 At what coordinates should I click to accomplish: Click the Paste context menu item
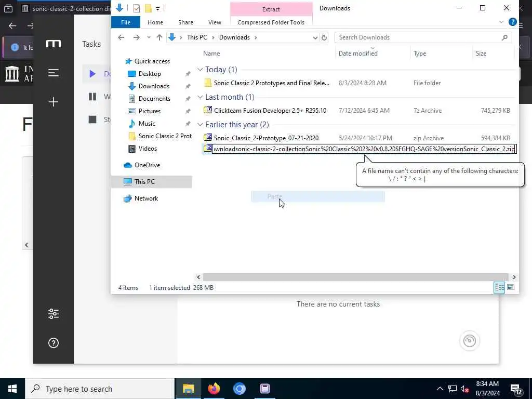click(x=317, y=196)
